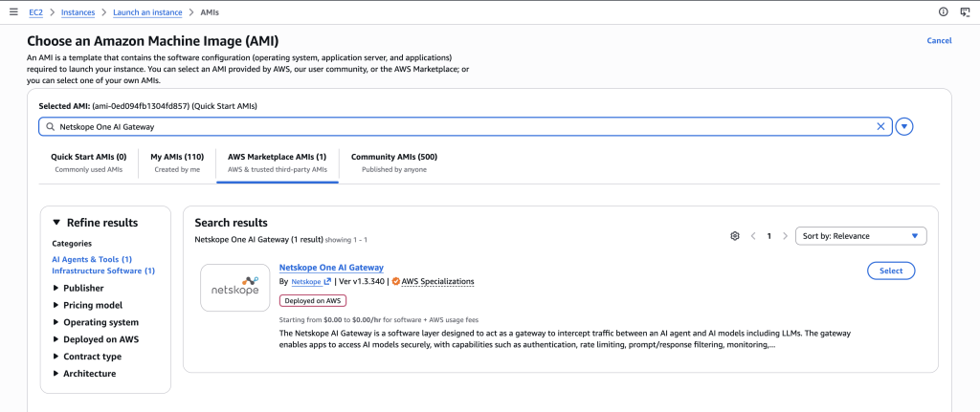Open Sort by: Relevance dropdown
980x412 pixels.
[860, 236]
